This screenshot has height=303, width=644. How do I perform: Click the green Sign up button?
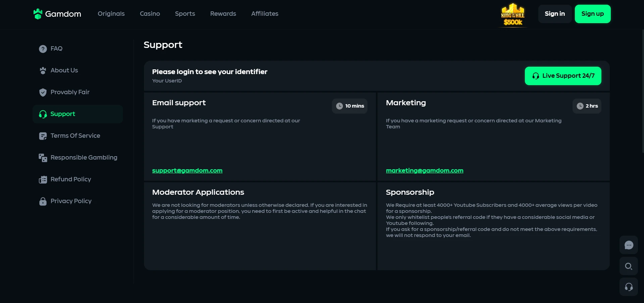click(593, 14)
